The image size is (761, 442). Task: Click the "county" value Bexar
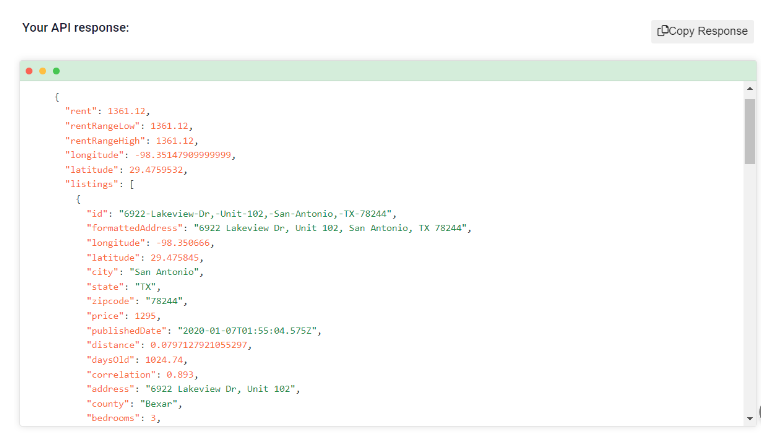tap(159, 404)
